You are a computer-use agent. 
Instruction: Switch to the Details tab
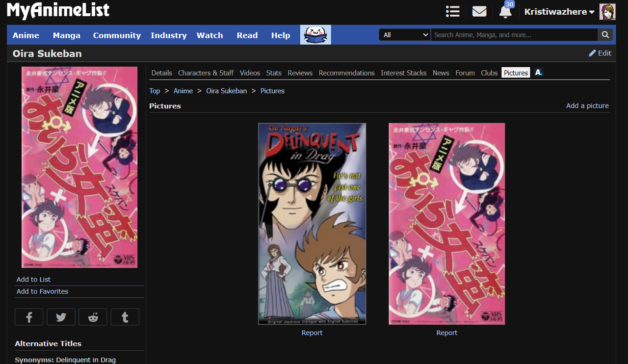pos(161,73)
